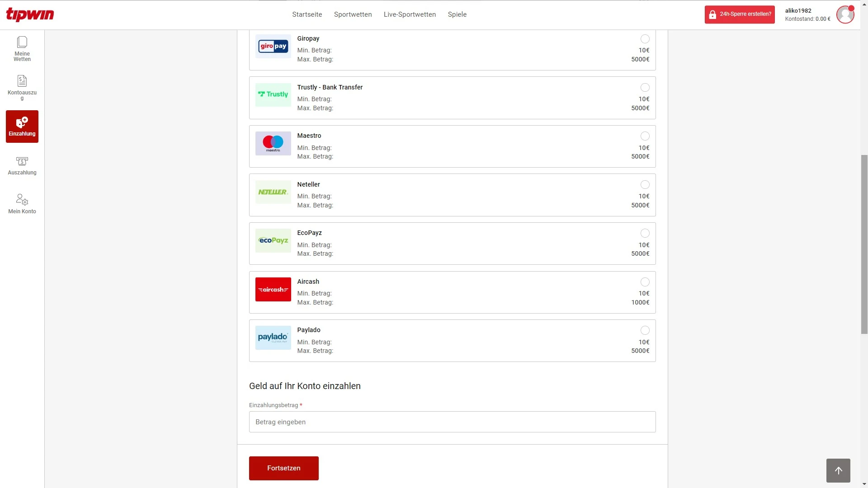Click the Giropay title text
The width and height of the screenshot is (868, 488).
[x=308, y=38]
